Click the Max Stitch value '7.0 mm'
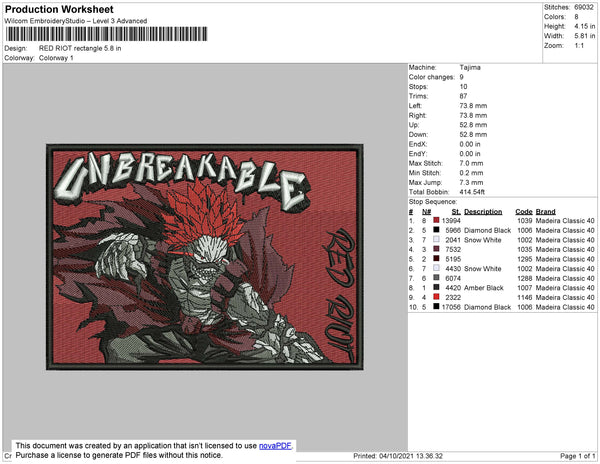This screenshot has height=464, width=600. click(471, 163)
